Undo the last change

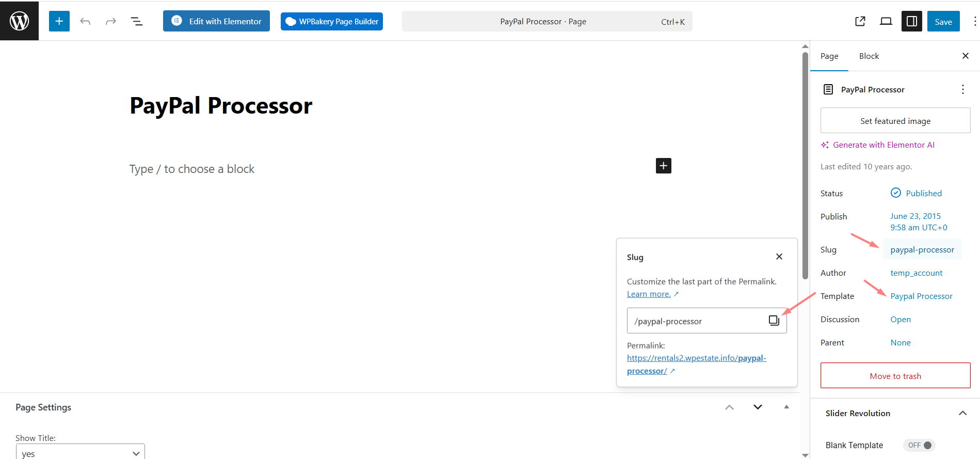[85, 21]
